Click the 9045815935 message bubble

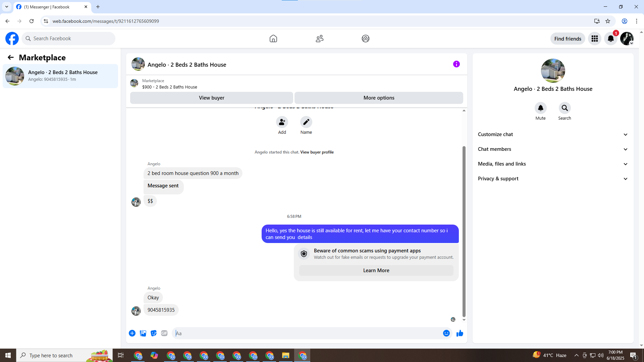[x=161, y=310]
